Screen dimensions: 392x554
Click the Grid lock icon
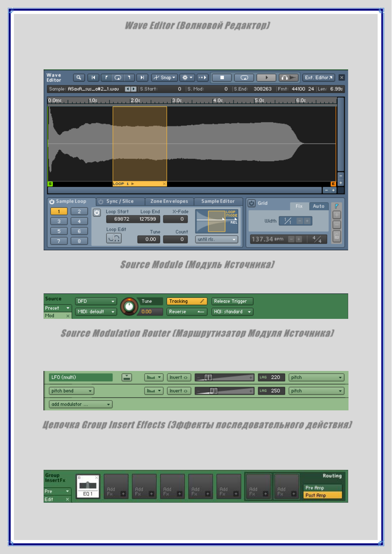click(x=337, y=236)
